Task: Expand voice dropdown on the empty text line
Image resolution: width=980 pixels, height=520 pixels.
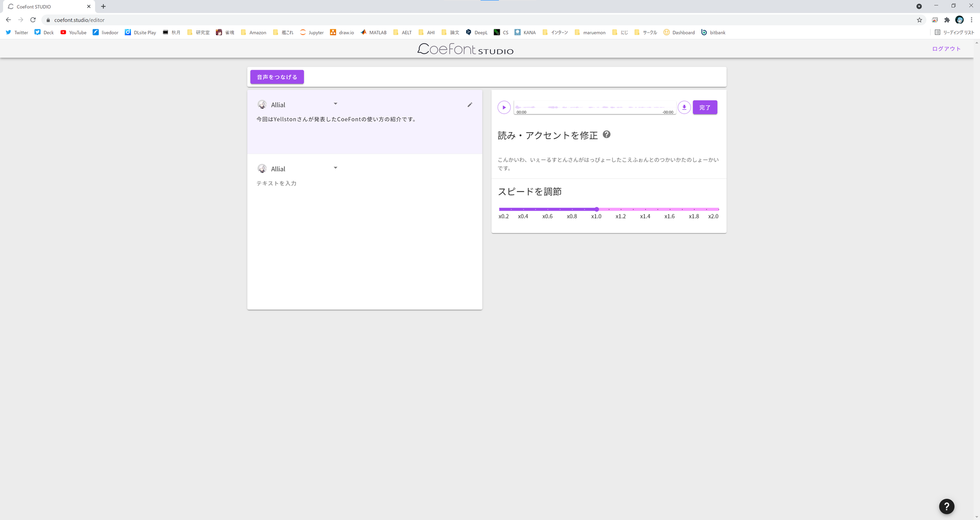Action: point(335,168)
